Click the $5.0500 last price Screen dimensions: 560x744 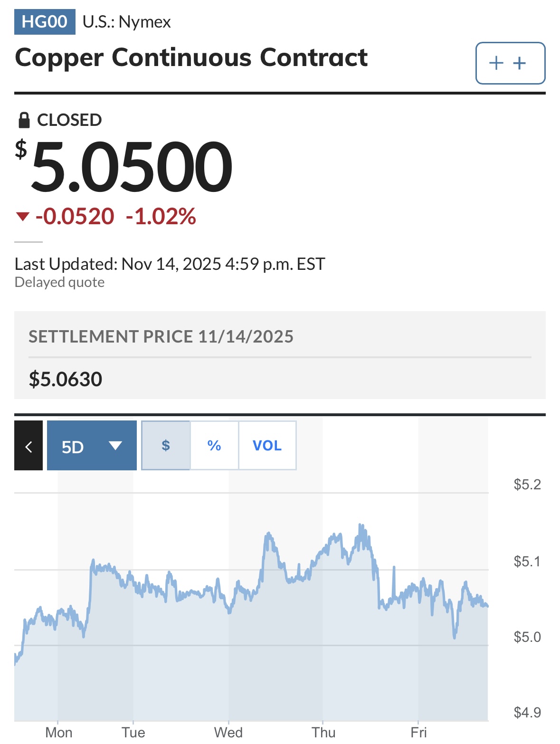[x=132, y=167]
